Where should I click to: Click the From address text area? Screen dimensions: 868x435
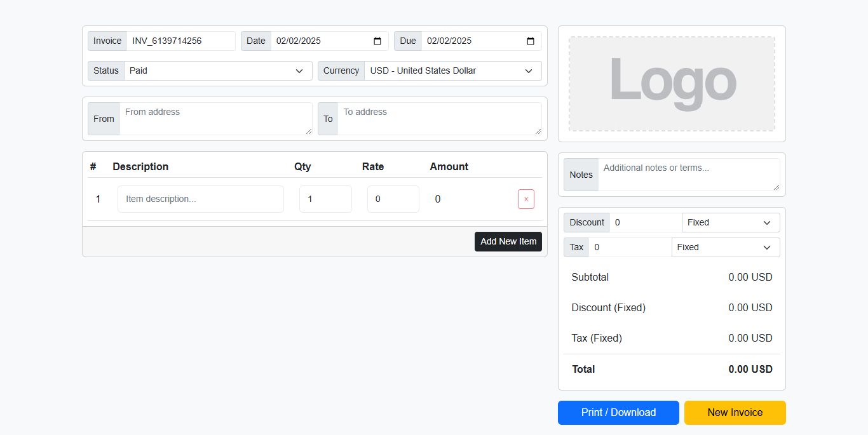click(215, 119)
